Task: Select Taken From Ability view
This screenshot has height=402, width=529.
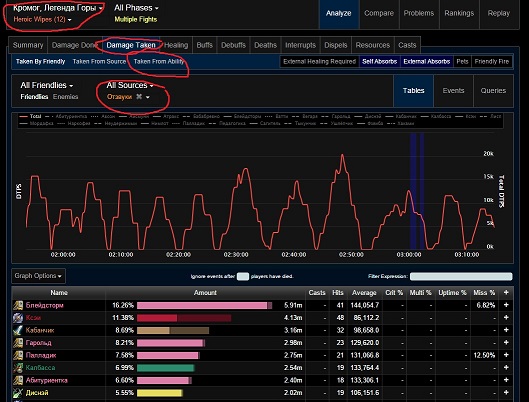Action: coord(159,61)
